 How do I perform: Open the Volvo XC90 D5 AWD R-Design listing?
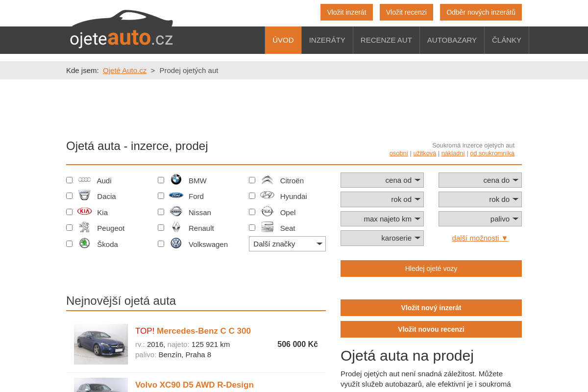[195, 385]
